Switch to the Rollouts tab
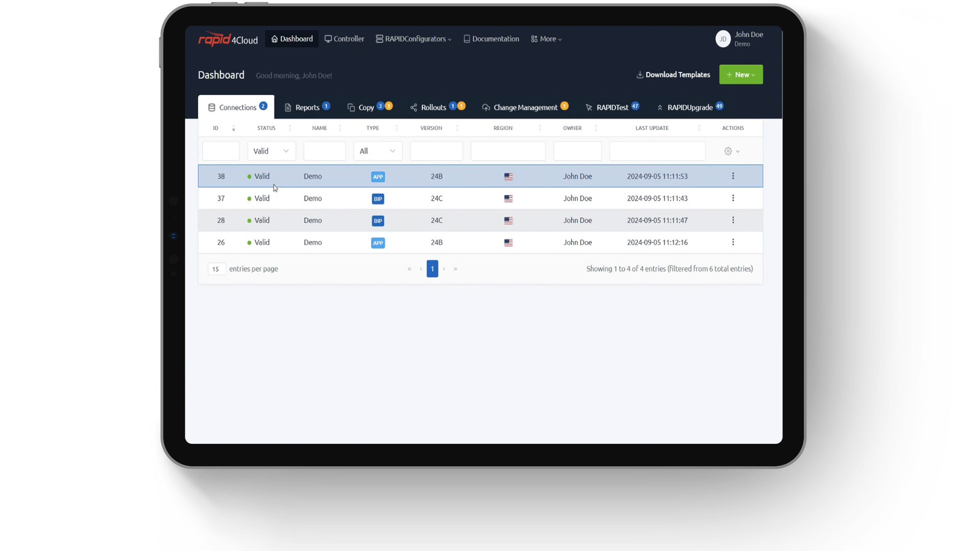The image size is (980, 551). coord(437,107)
